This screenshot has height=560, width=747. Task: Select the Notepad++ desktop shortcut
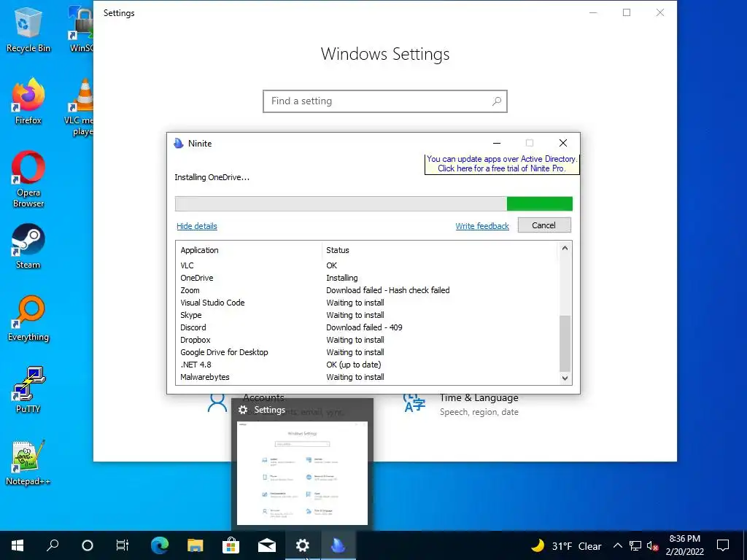pos(28,463)
